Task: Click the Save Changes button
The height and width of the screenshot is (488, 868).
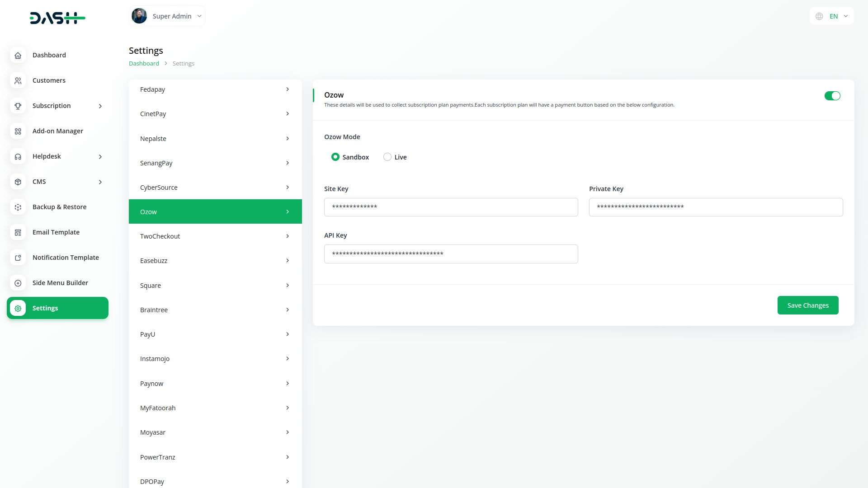Action: (x=807, y=305)
